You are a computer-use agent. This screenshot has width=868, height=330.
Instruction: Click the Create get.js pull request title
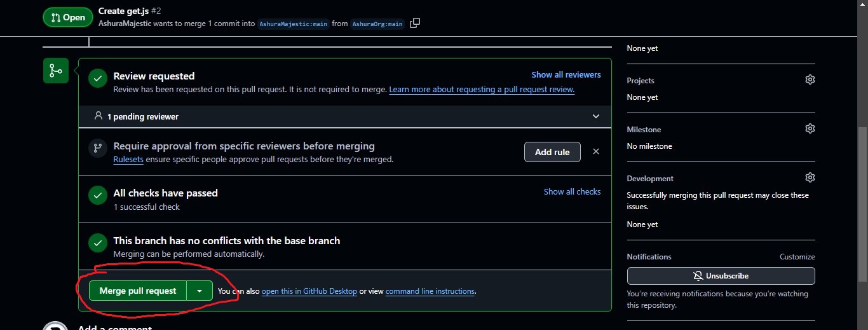pos(123,11)
